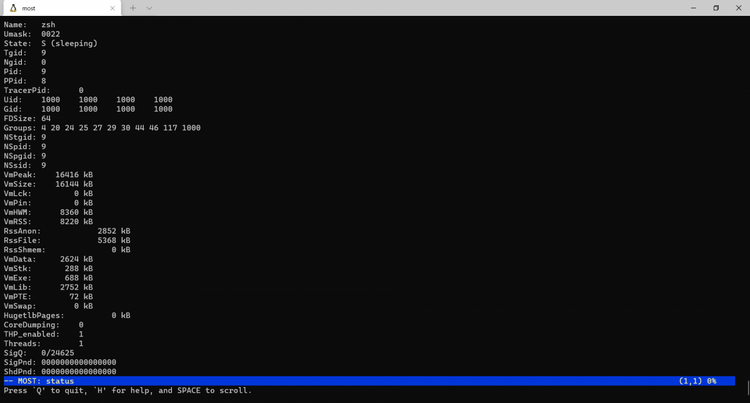Viewport: 750px width, 403px height.
Task: Close the 'most' terminal tab
Action: pyautogui.click(x=112, y=8)
